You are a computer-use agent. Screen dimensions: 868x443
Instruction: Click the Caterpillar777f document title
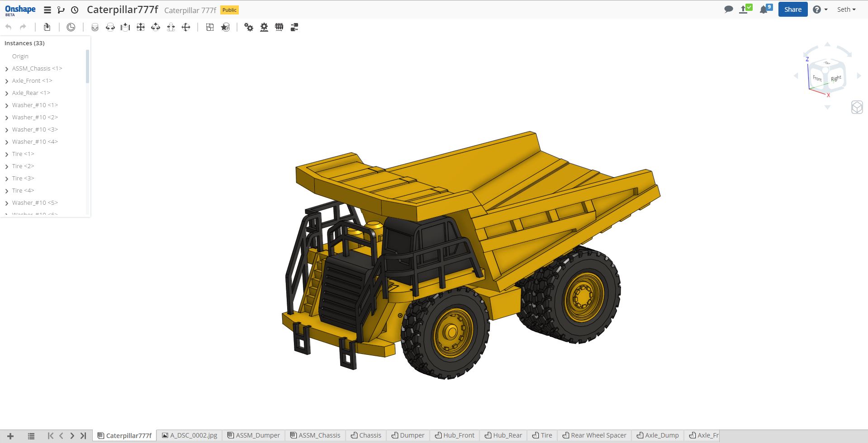click(123, 9)
